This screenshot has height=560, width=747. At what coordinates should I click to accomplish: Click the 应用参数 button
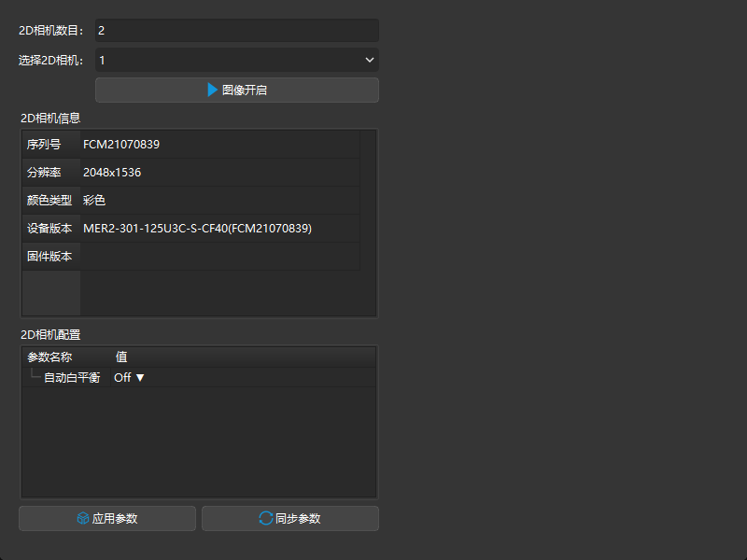pyautogui.click(x=107, y=519)
